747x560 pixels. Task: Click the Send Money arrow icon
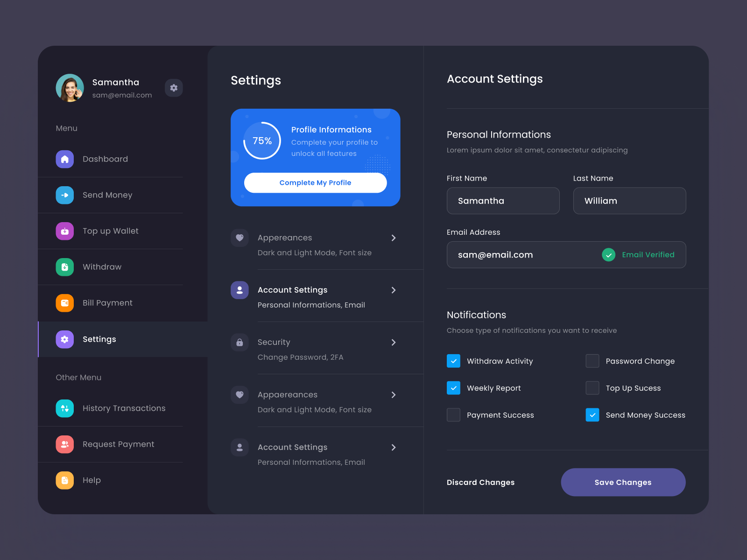(x=65, y=195)
